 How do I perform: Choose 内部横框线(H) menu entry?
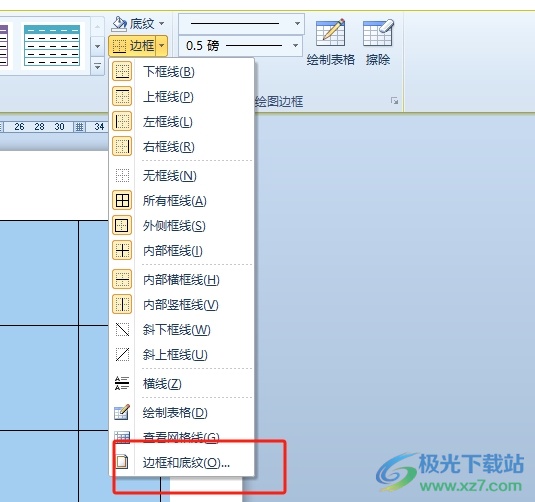(x=182, y=279)
